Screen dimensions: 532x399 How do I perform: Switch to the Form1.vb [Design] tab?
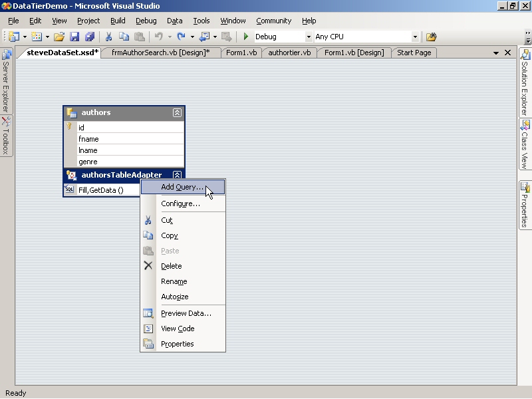pyautogui.click(x=354, y=53)
